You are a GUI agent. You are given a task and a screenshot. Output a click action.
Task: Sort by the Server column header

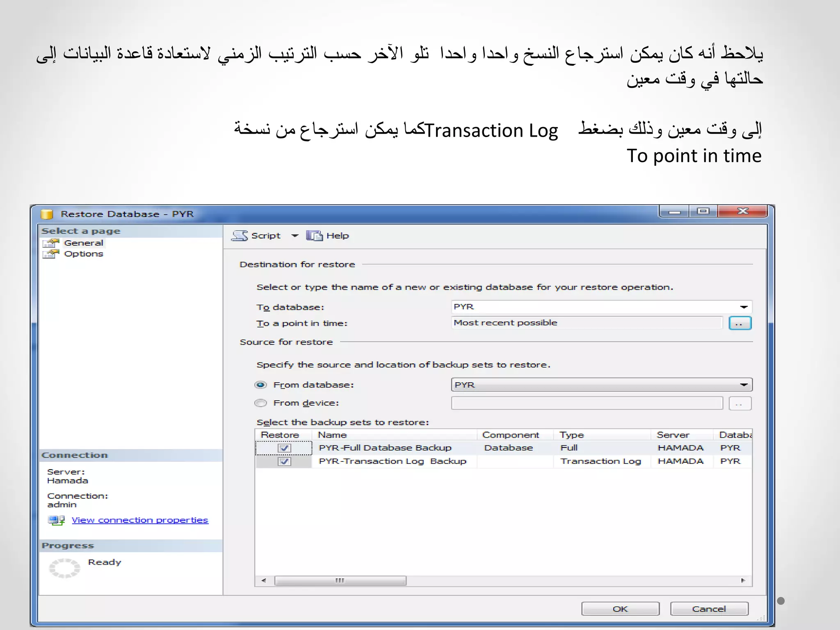pos(682,435)
